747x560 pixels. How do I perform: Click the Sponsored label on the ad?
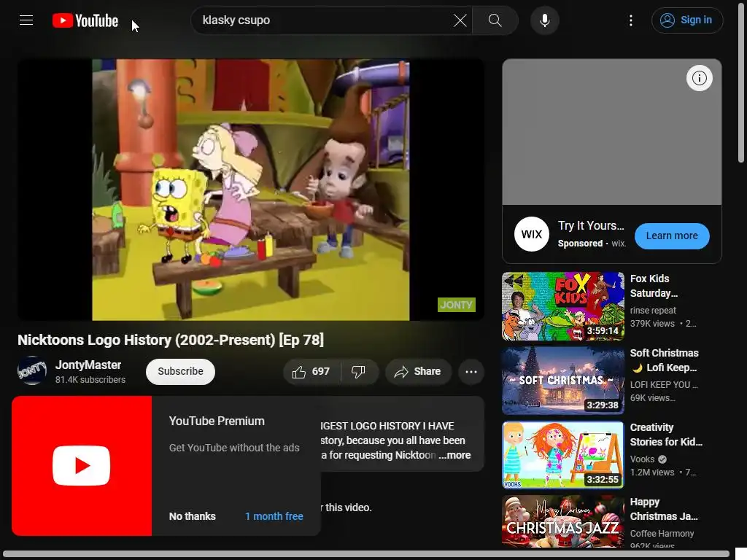click(x=580, y=244)
